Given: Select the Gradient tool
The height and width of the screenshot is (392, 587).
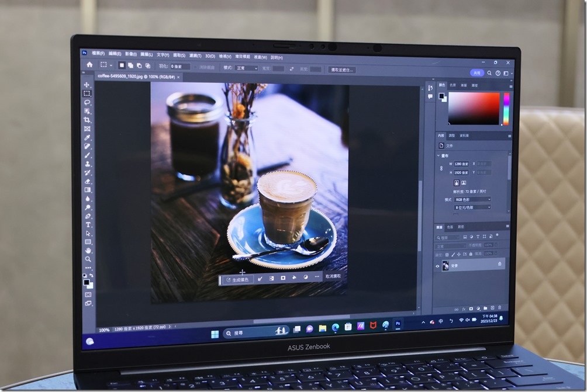Looking at the screenshot, I should tap(88, 190).
